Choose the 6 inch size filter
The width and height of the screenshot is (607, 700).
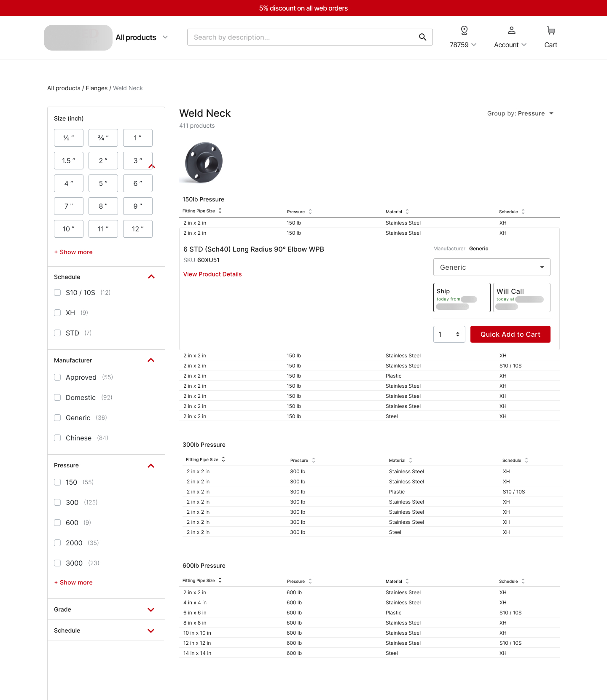click(138, 183)
